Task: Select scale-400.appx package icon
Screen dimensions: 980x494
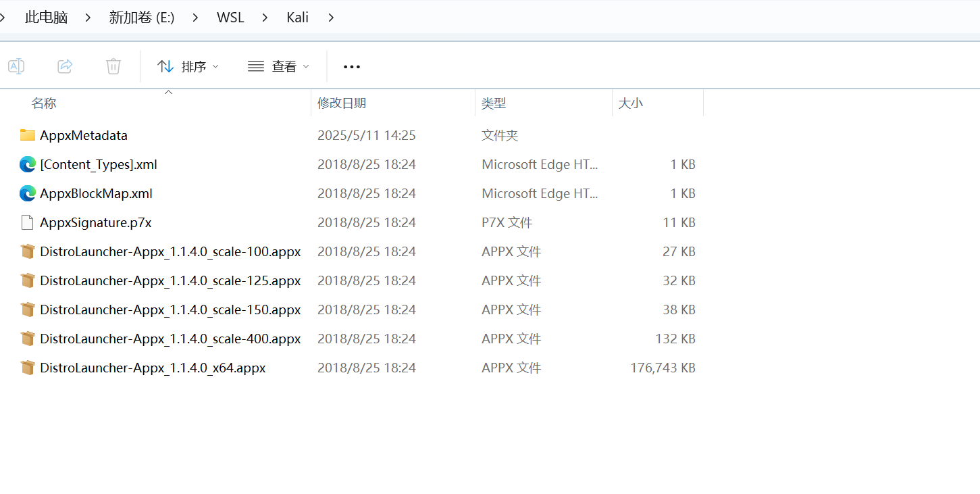Action: (x=28, y=339)
